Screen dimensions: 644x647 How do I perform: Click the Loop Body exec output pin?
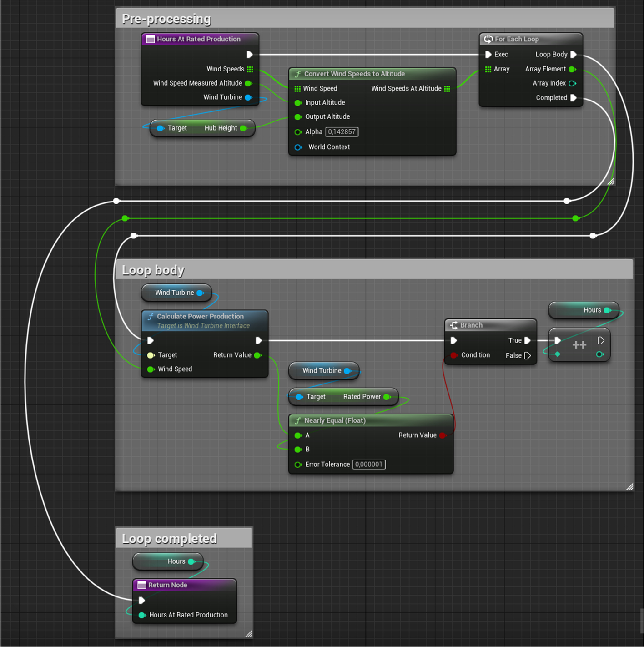[x=574, y=55]
